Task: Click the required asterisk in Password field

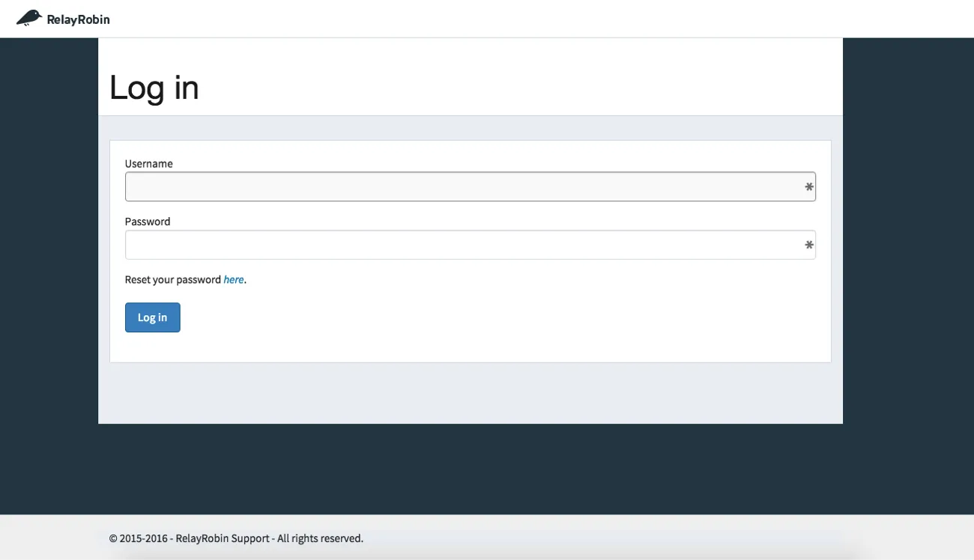Action: [808, 246]
